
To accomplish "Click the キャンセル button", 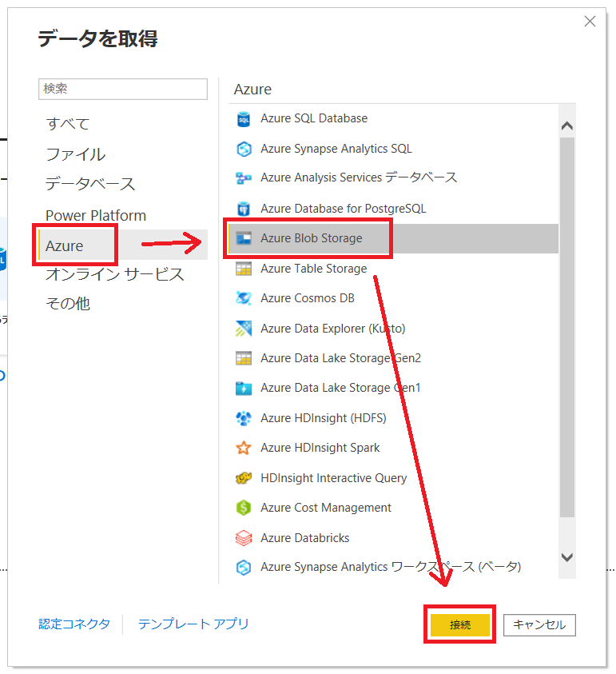I will (539, 624).
